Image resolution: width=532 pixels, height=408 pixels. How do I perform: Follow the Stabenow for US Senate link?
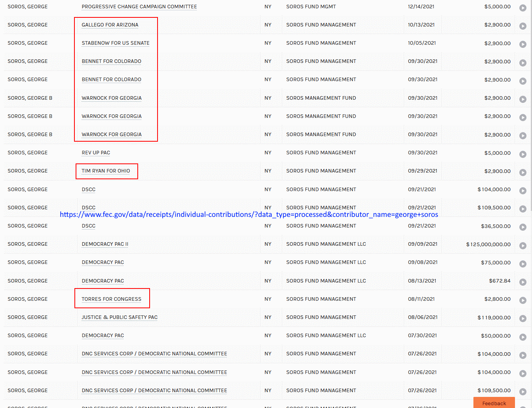coord(116,43)
